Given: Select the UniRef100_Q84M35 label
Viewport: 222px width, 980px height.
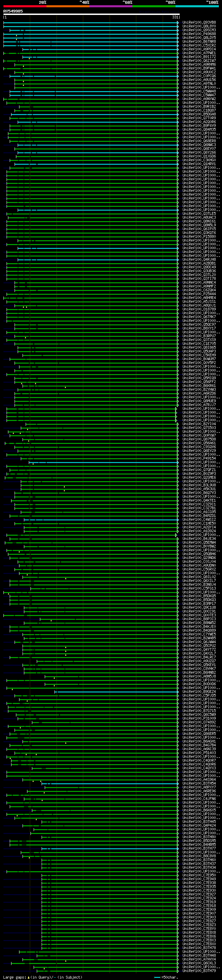Looking at the screenshot, I should [x=199, y=129].
